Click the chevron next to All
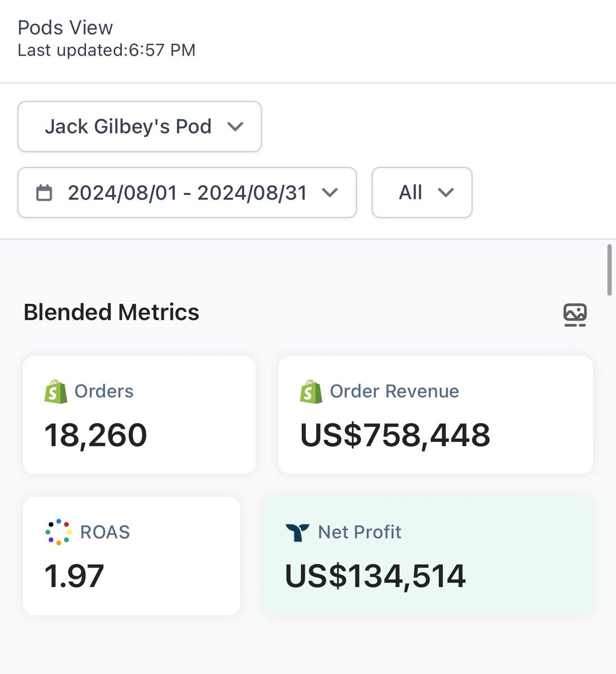Viewport: 616px width, 674px height. coord(446,193)
